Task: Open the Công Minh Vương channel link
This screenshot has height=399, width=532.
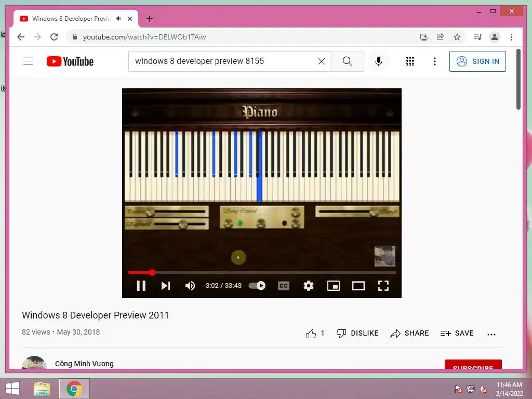Action: 84,364
